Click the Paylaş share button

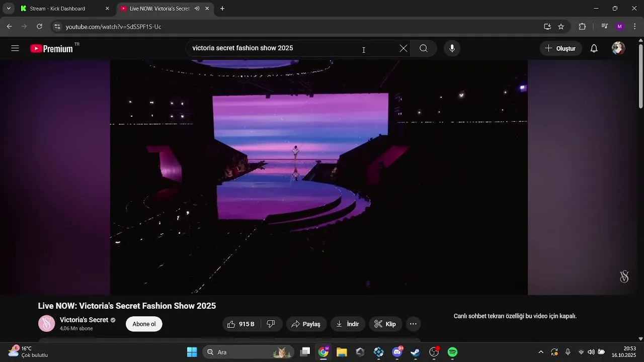coord(306,324)
